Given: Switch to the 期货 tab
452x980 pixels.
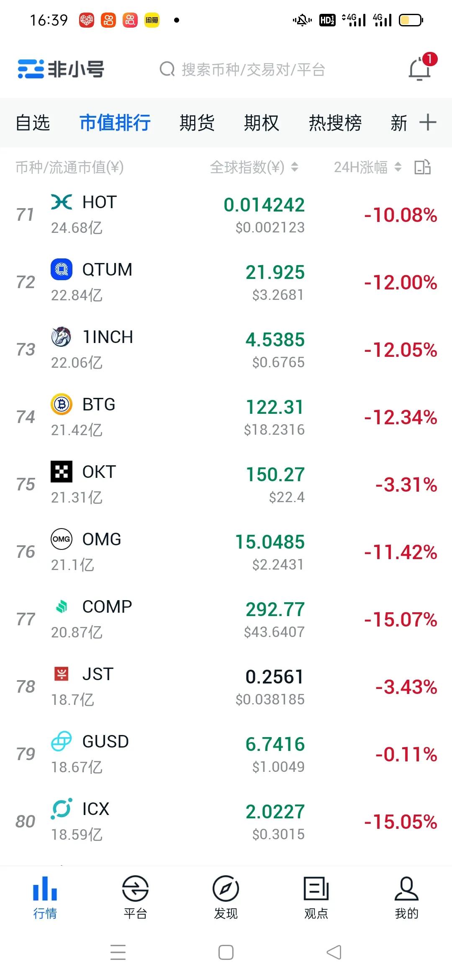Looking at the screenshot, I should [197, 123].
